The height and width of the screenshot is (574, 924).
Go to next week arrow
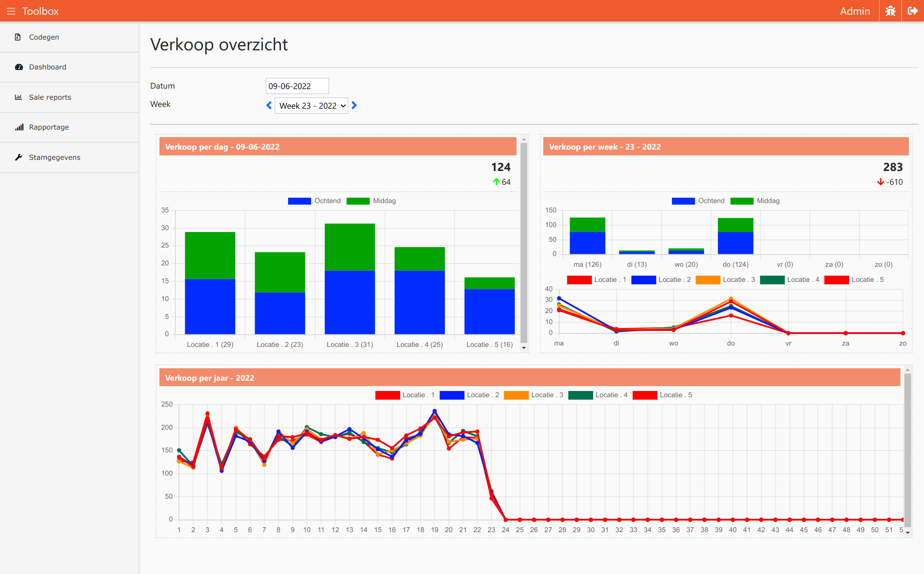coord(354,106)
